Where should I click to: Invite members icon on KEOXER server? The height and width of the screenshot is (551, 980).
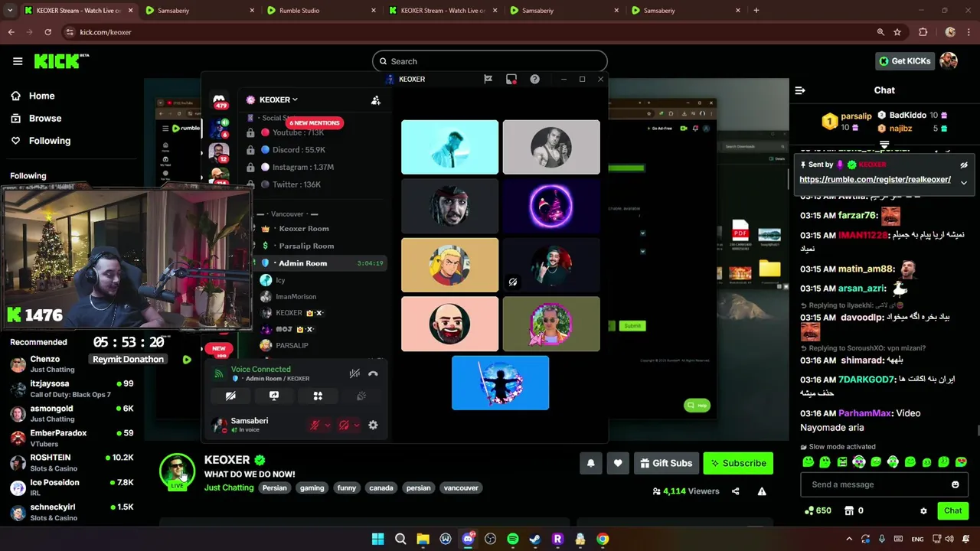(x=376, y=100)
